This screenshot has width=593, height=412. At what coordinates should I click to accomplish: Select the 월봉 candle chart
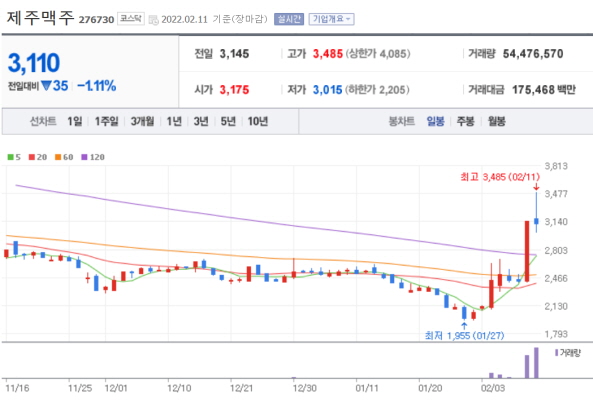click(497, 121)
